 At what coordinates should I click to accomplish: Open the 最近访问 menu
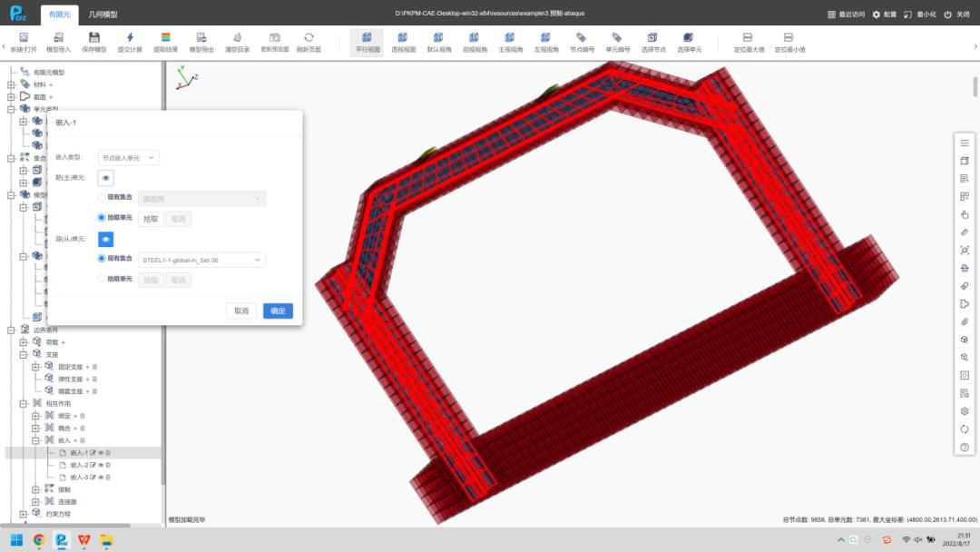point(846,15)
